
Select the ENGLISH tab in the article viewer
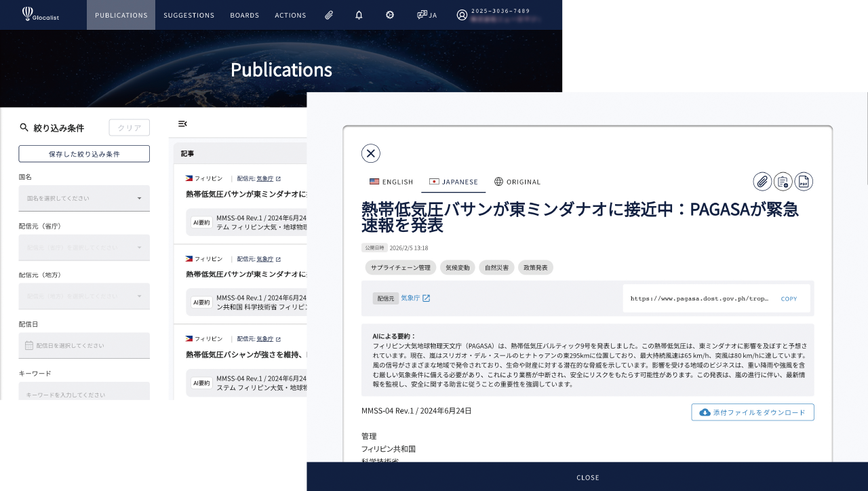pos(391,182)
